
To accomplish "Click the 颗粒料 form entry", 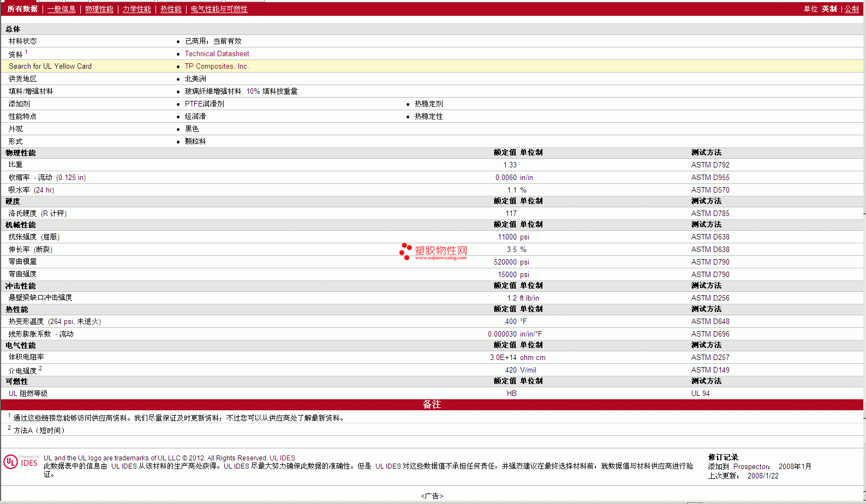I will pyautogui.click(x=195, y=141).
